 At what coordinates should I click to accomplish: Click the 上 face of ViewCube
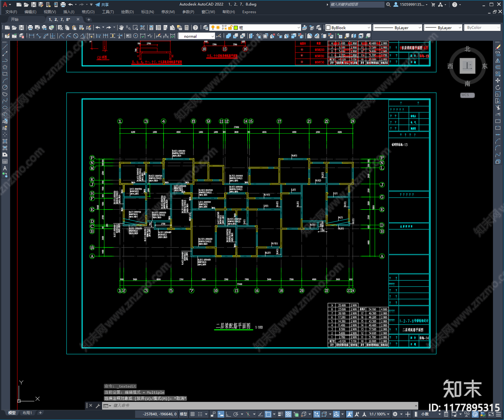[x=467, y=66]
